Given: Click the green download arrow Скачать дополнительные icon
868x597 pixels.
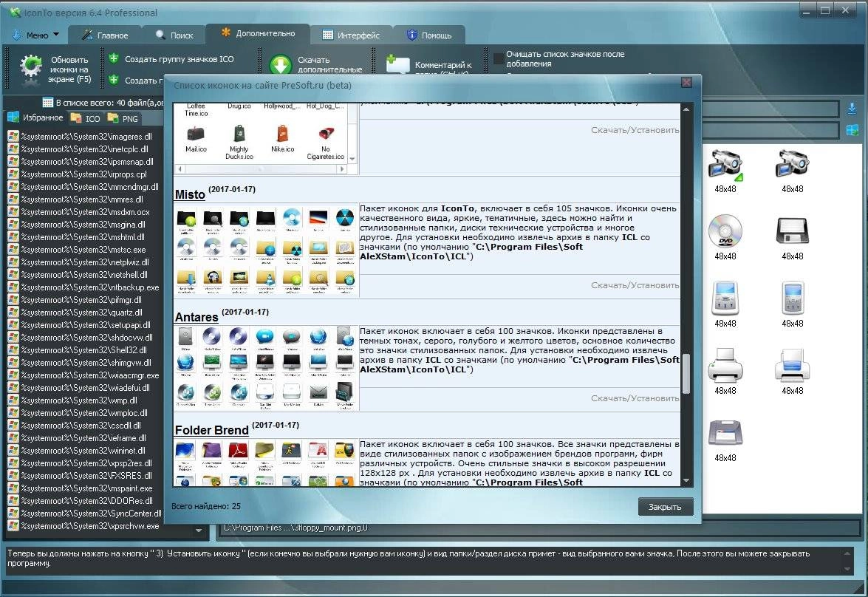Looking at the screenshot, I should pyautogui.click(x=281, y=65).
